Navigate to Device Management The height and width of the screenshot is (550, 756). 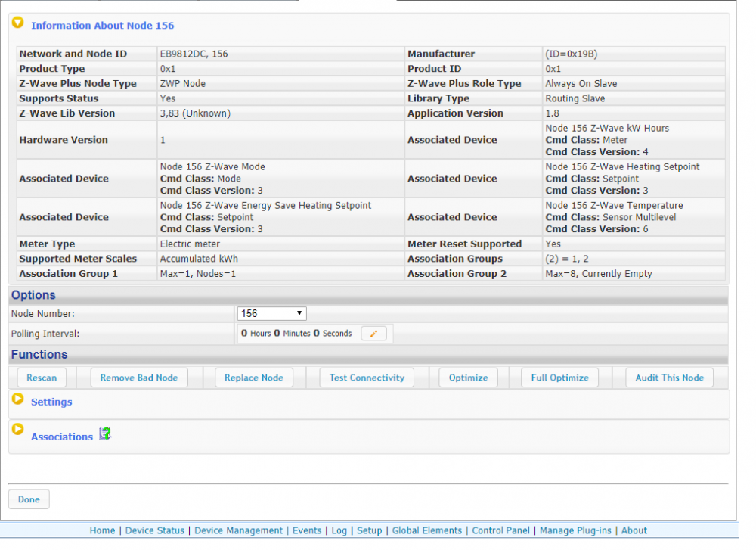[x=238, y=530]
